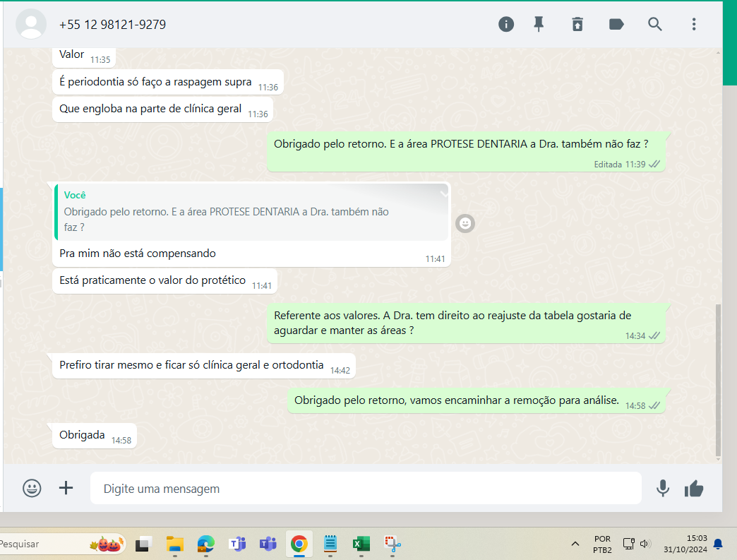737x560 pixels.
Task: Open the second Microsoft Teams taskbar icon
Action: (x=268, y=544)
